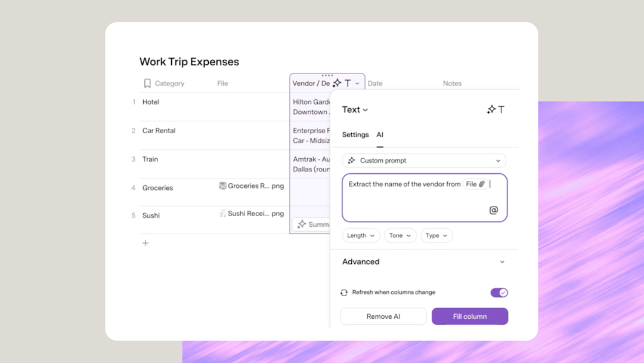Open the Groceries receipt png thumbnail

(222, 186)
